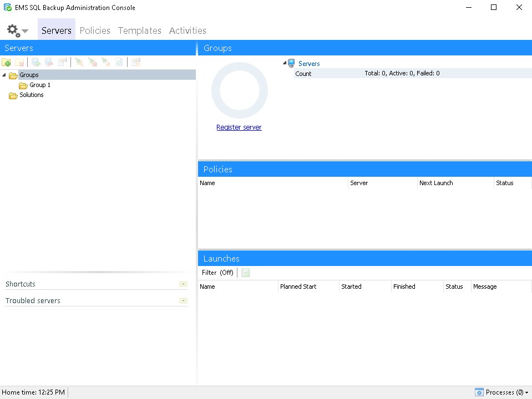Image resolution: width=532 pixels, height=399 pixels.
Task: Click the Processes gear icon in status bar
Action: (479, 392)
